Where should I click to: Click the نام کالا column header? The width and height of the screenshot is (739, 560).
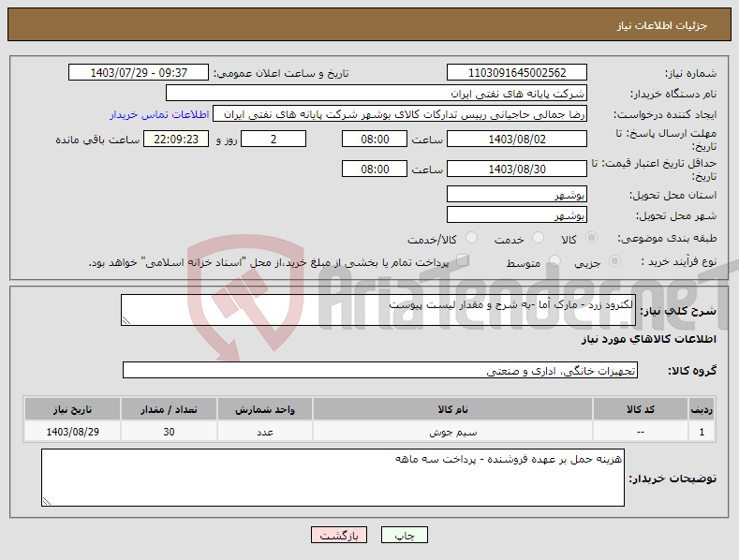[452, 409]
